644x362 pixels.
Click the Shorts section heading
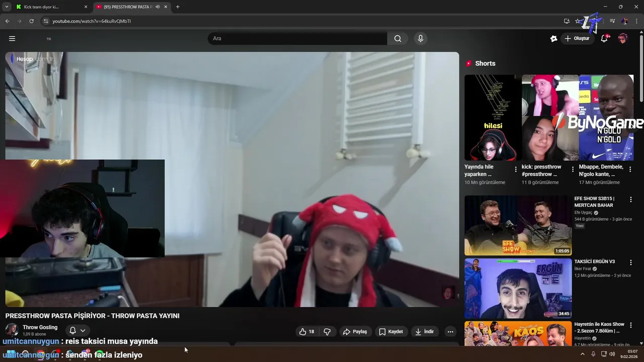[485, 63]
